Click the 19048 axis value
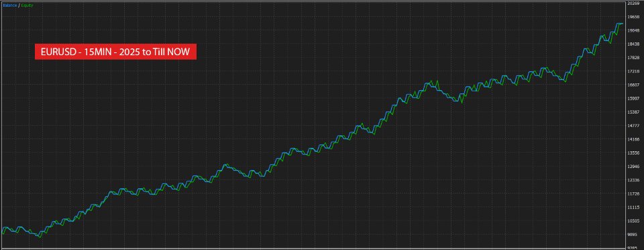Image resolution: width=644 pixels, height=250 pixels. pyautogui.click(x=634, y=30)
